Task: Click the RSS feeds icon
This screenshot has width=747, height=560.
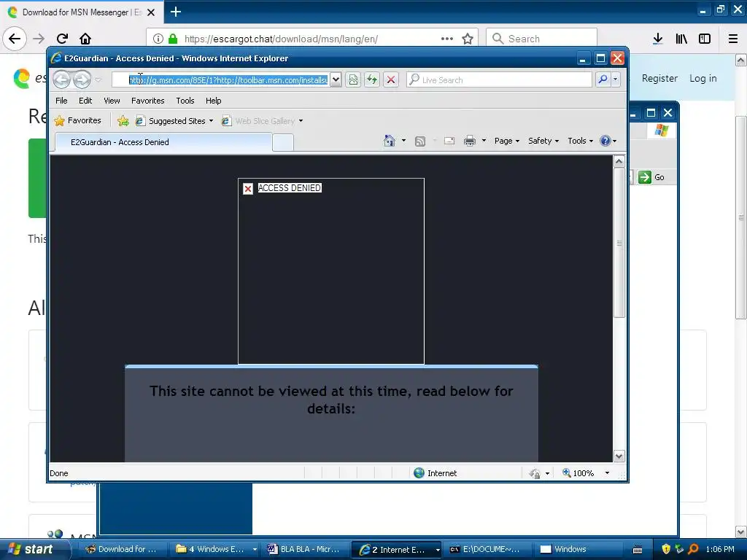Action: point(419,141)
